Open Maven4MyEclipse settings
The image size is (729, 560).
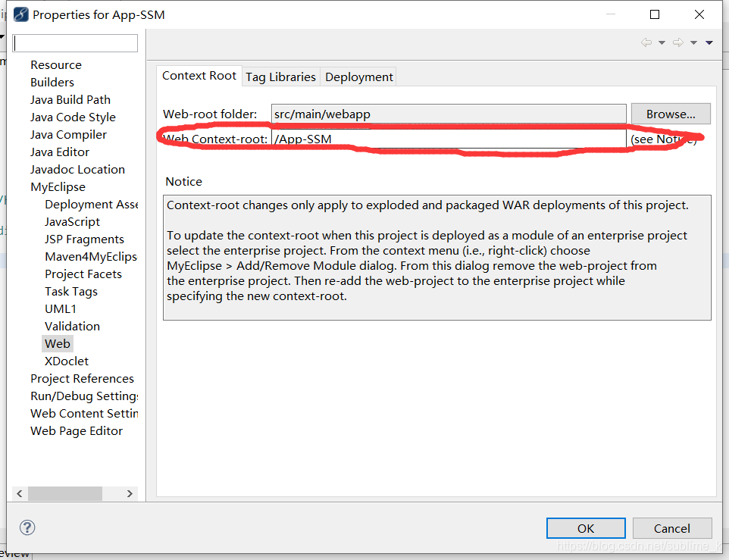coord(91,257)
